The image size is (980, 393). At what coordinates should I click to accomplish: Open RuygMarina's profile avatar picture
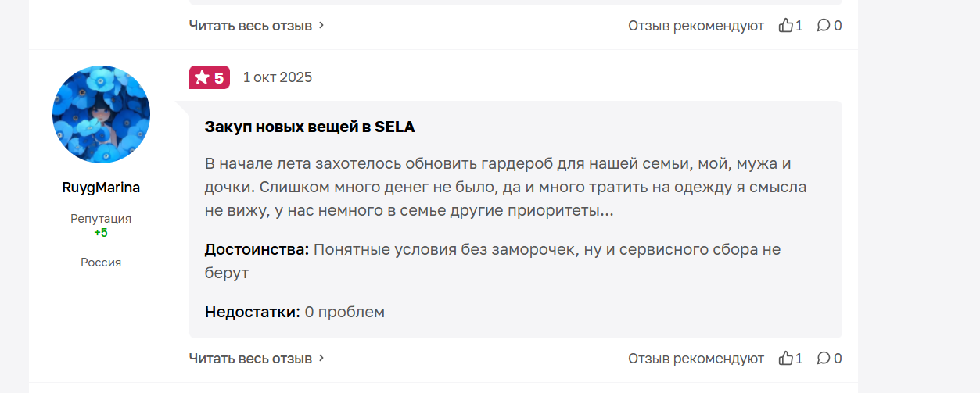pyautogui.click(x=101, y=115)
